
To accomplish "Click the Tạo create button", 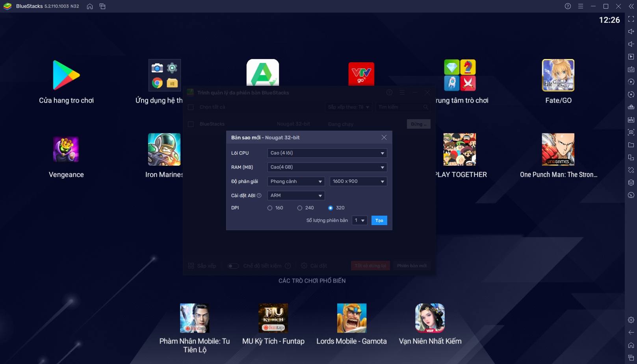I will [379, 220].
